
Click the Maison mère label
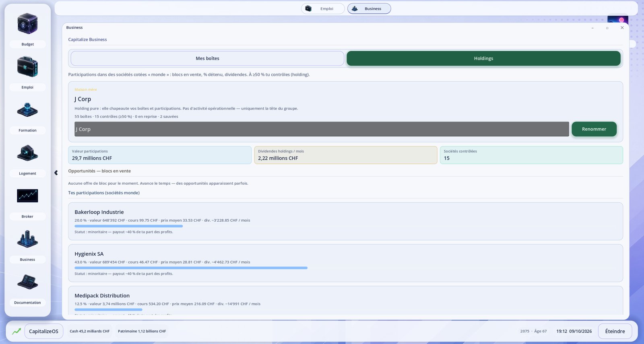coord(86,90)
